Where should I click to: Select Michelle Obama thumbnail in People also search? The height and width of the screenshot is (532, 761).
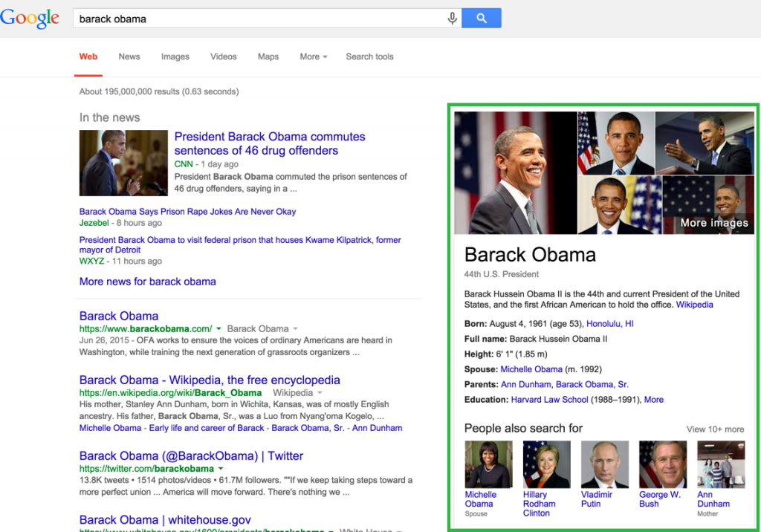(488, 464)
